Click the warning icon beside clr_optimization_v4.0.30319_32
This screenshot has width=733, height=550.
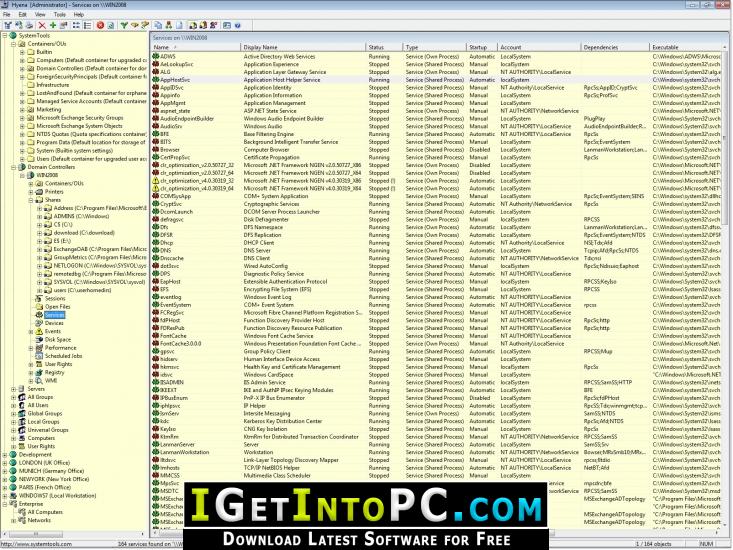coord(156,181)
